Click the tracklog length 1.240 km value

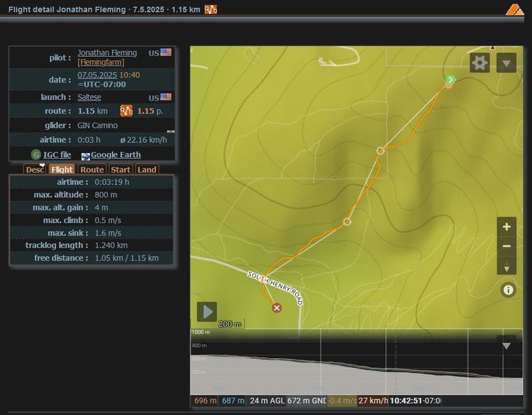pyautogui.click(x=112, y=245)
